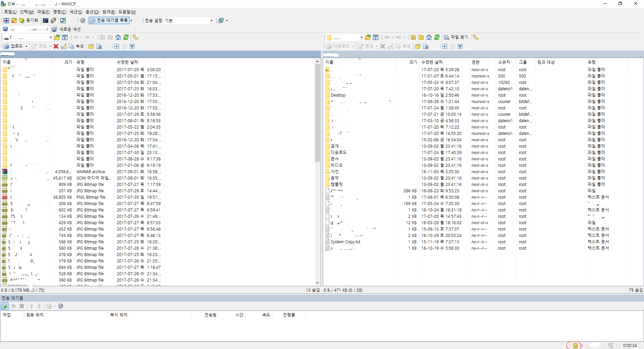
Task: Click the local panel scrollbar down arrow
Action: (x=317, y=283)
